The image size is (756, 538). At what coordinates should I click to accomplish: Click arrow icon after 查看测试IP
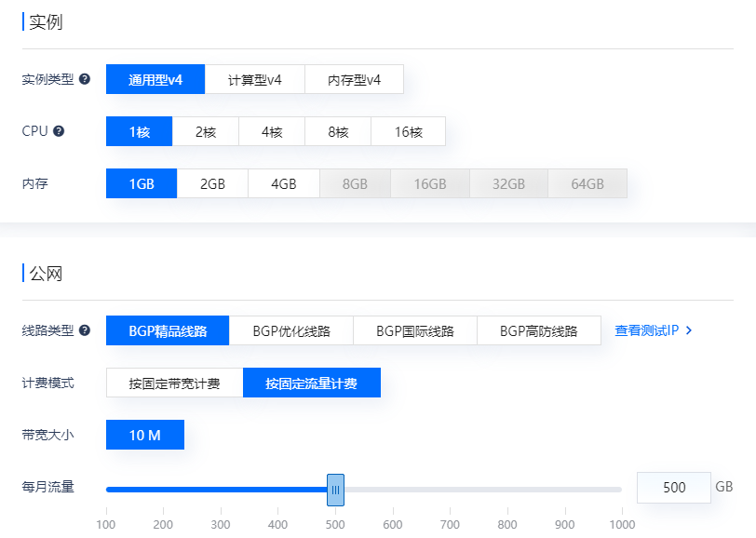(689, 330)
